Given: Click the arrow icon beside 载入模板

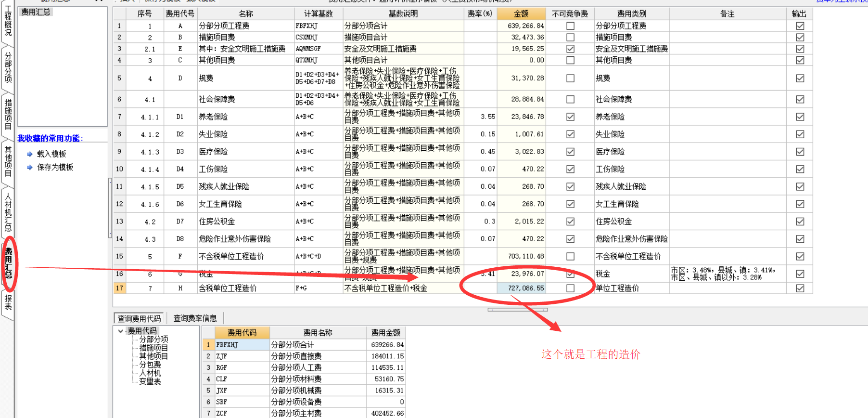Looking at the screenshot, I should tap(29, 154).
